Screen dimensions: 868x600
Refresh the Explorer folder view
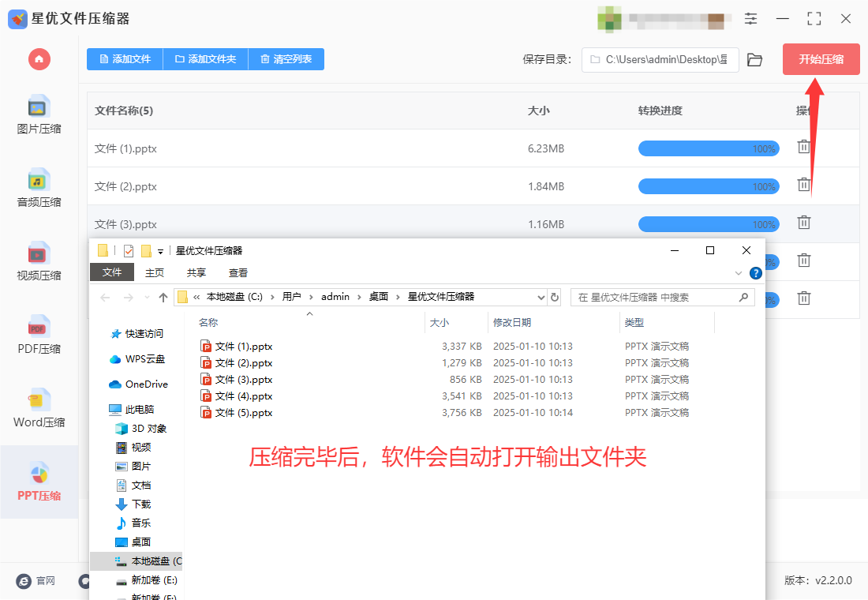pyautogui.click(x=555, y=298)
